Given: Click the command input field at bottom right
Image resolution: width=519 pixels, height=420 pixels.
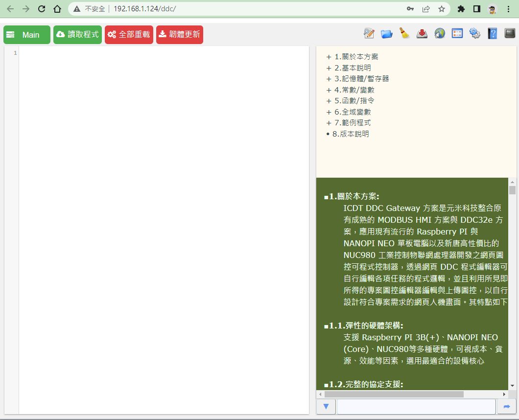Looking at the screenshot, I should [416, 406].
